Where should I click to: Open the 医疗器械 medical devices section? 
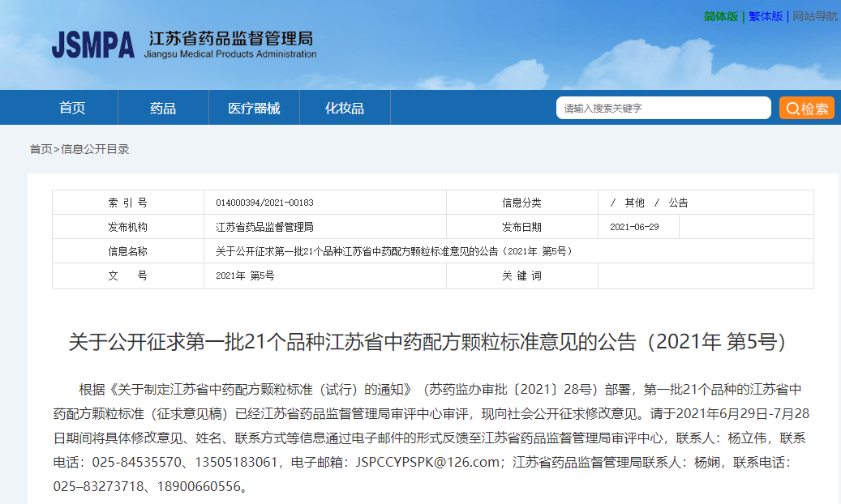pos(255,107)
